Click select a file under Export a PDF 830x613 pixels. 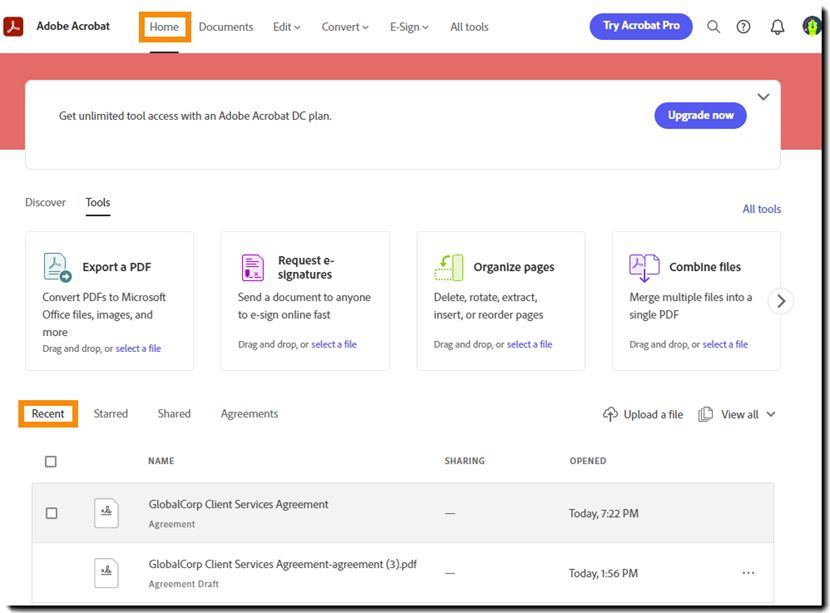(138, 348)
